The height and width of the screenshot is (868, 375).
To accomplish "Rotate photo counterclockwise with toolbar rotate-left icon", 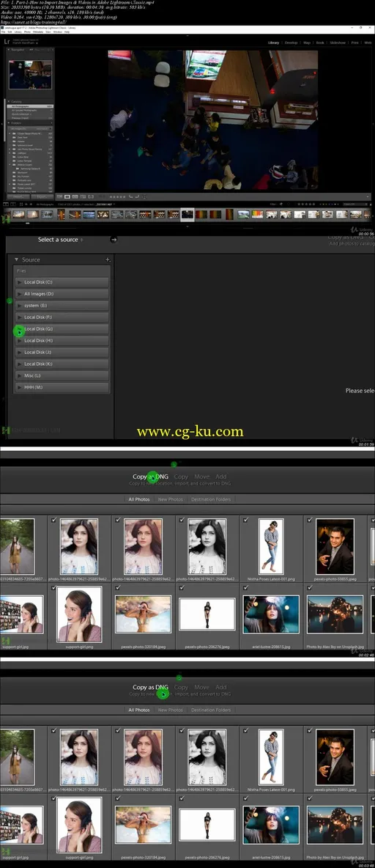I will coord(131,196).
